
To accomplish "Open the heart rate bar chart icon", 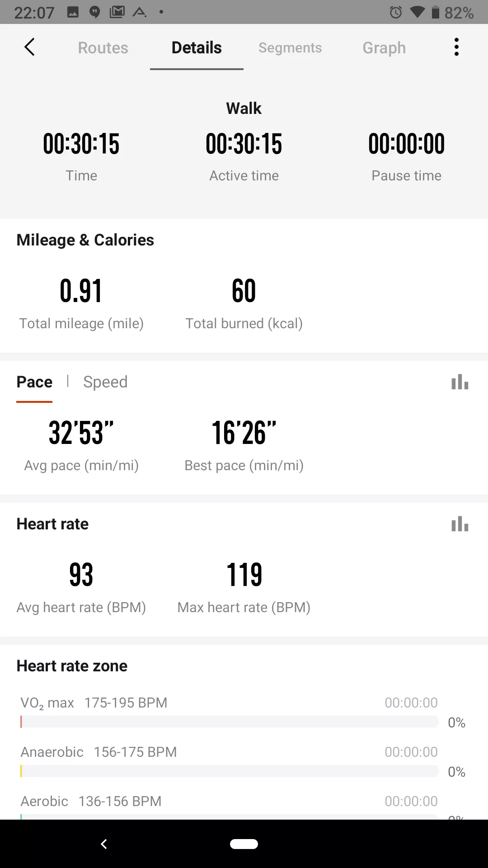I will [460, 524].
